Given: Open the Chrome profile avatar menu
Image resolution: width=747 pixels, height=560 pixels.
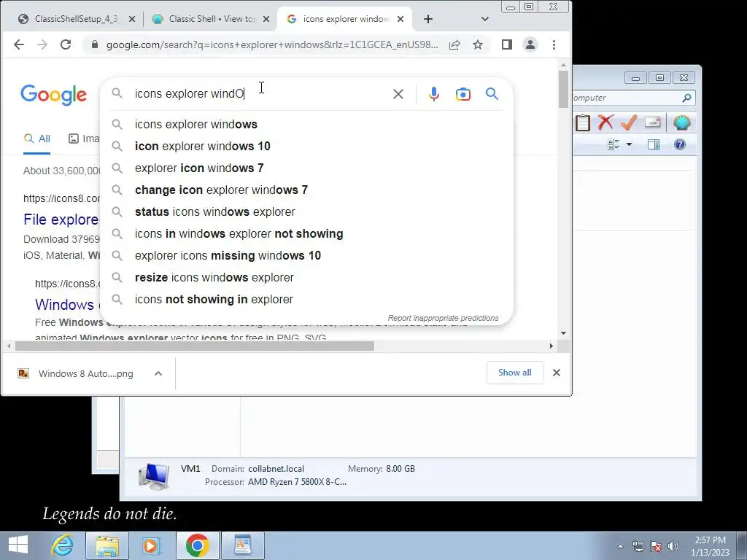Looking at the screenshot, I should 530,44.
